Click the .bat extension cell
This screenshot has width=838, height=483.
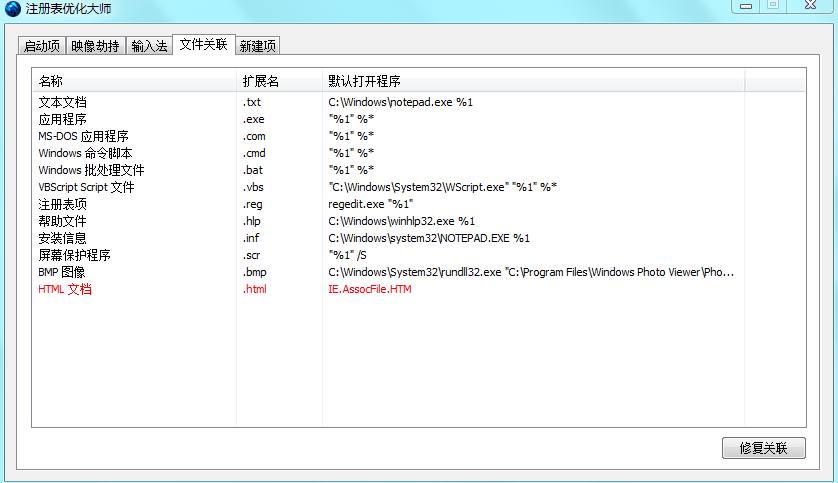click(x=253, y=170)
